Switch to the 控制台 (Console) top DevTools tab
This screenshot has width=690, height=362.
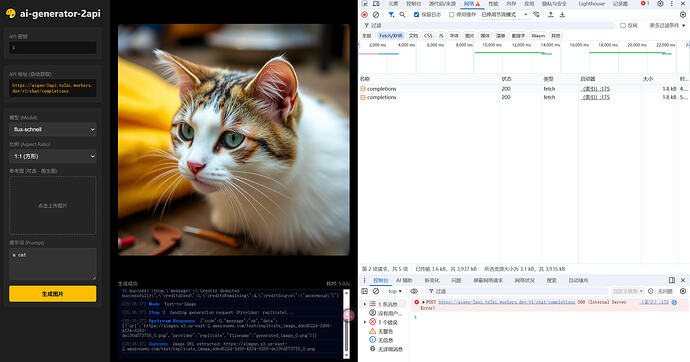pyautogui.click(x=414, y=4)
